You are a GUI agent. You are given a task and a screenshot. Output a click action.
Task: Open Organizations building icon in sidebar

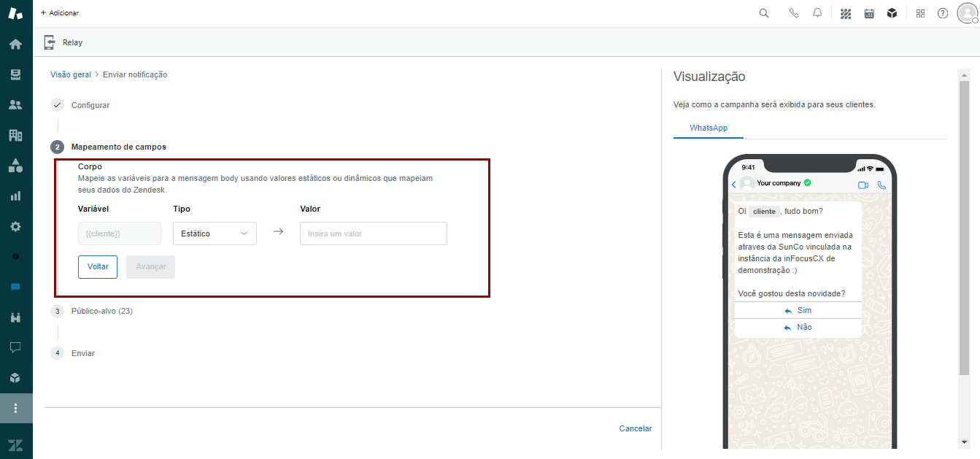click(15, 135)
